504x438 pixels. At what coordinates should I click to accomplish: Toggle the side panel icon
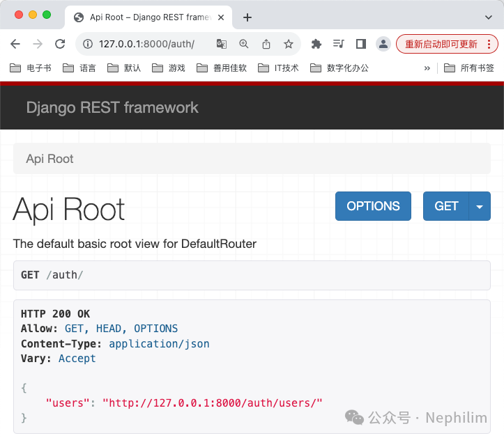coord(361,44)
